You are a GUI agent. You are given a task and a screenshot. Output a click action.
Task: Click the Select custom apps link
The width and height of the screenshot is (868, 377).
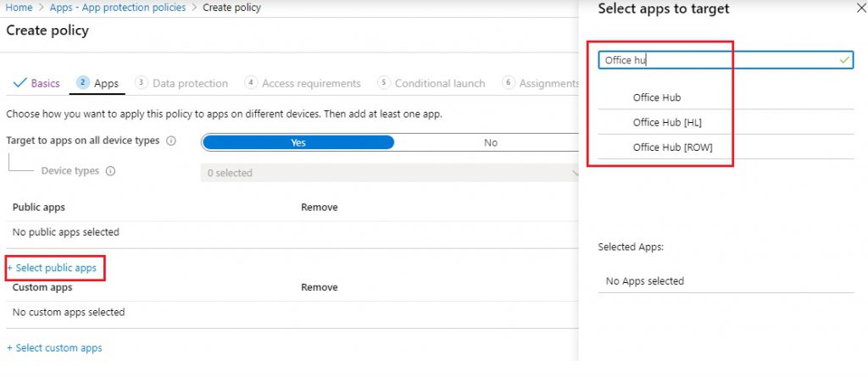pos(54,347)
